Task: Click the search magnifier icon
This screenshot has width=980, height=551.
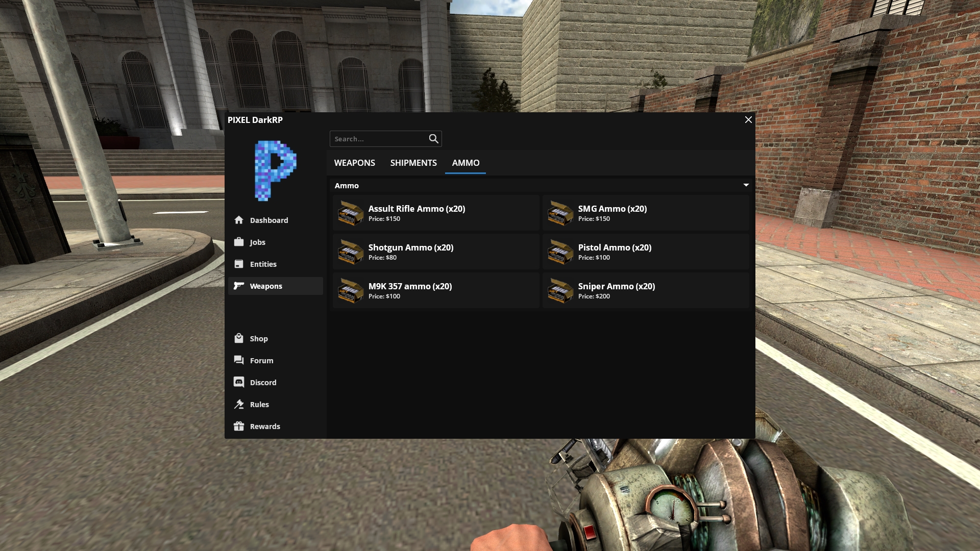Action: [433, 139]
